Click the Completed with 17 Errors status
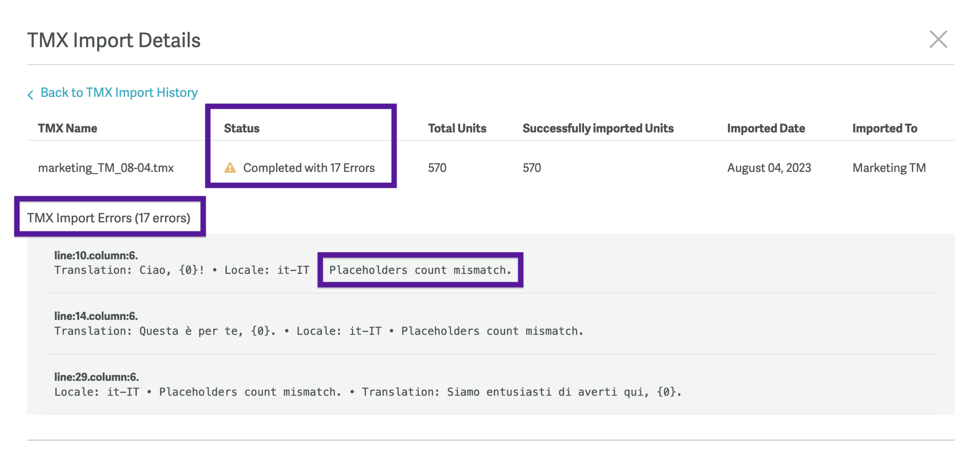Screen dimensions: 980x464 pos(309,168)
